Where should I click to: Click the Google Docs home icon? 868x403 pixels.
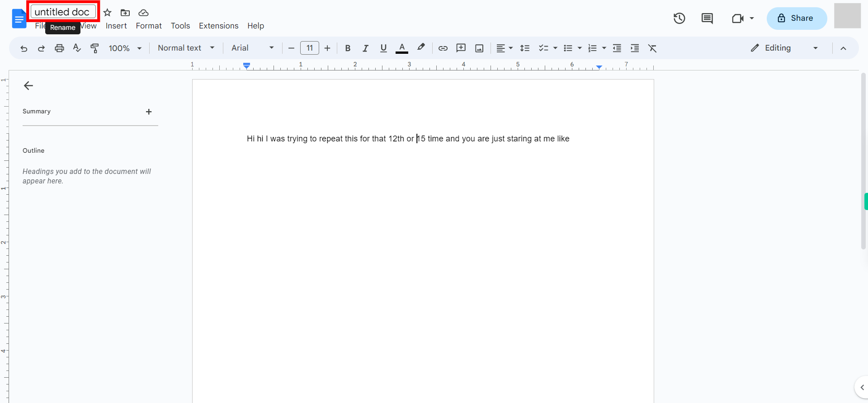(19, 19)
